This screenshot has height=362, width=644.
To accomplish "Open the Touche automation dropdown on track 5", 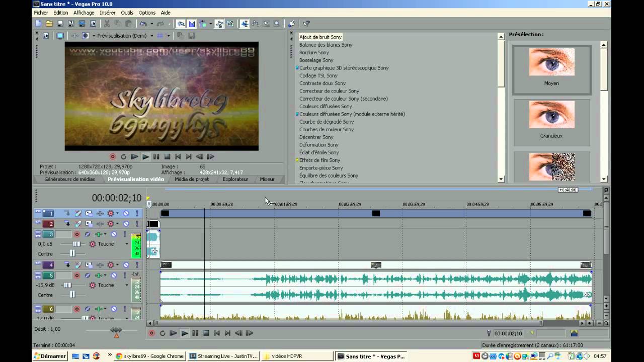I will pyautogui.click(x=127, y=285).
